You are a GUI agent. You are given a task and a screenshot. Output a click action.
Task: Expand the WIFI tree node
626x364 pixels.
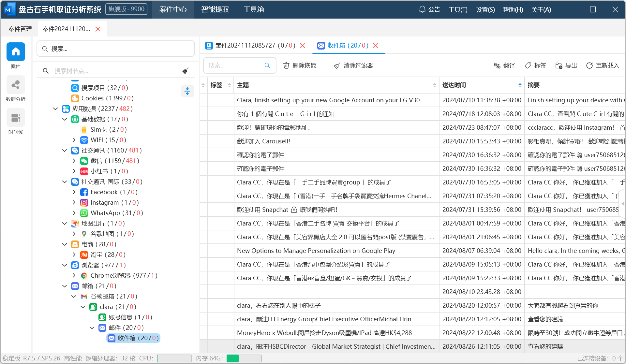[74, 140]
